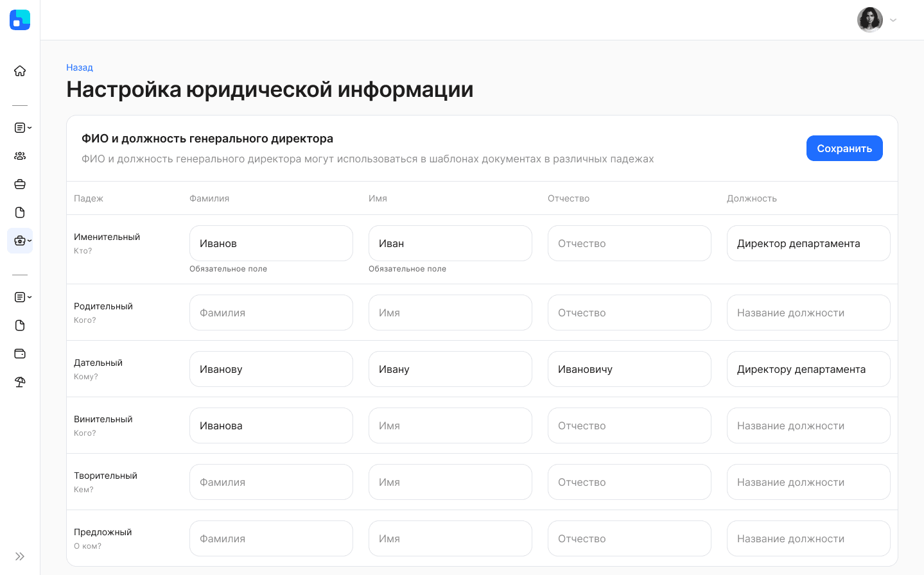This screenshot has width=924, height=575.
Task: Open the Home icon in the sidebar
Action: coord(20,71)
